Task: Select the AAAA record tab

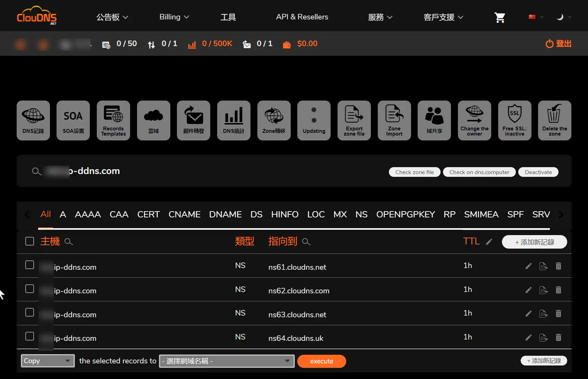Action: coord(88,214)
